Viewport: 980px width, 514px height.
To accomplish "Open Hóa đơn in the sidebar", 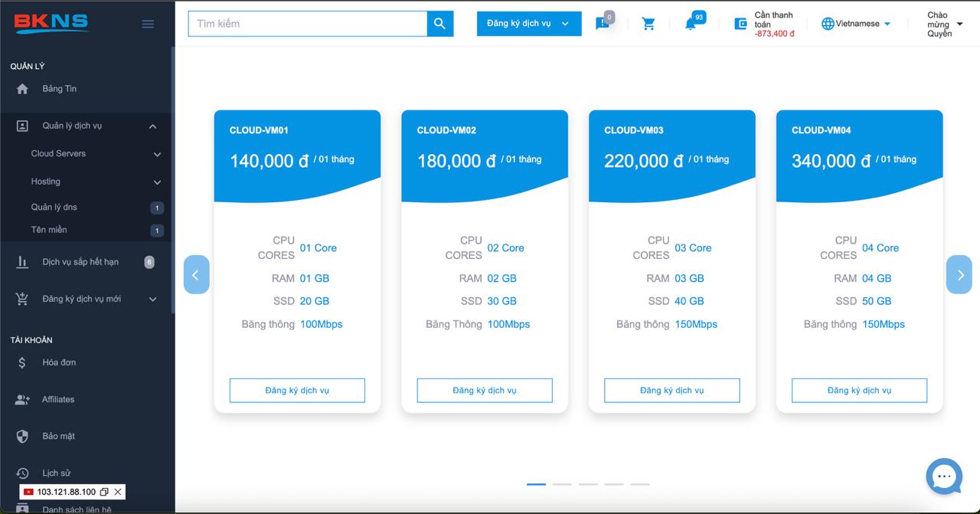I will tap(59, 362).
